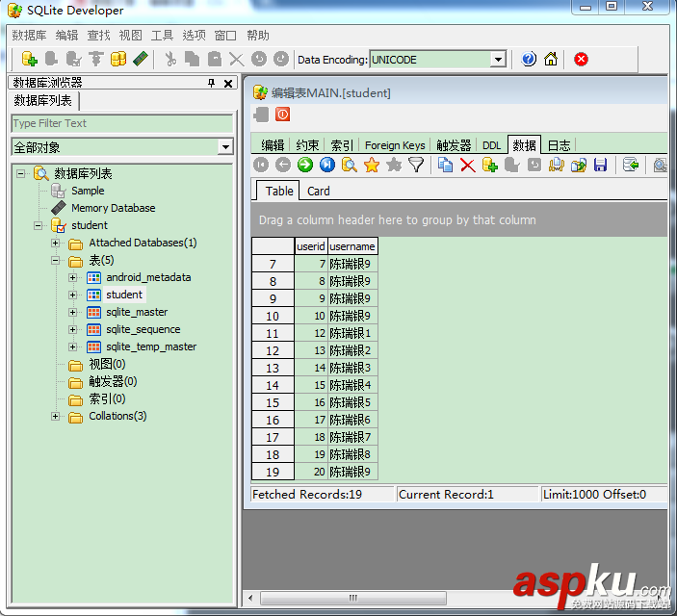Click the copy record icon in data toolbar
677x616 pixels.
[445, 165]
